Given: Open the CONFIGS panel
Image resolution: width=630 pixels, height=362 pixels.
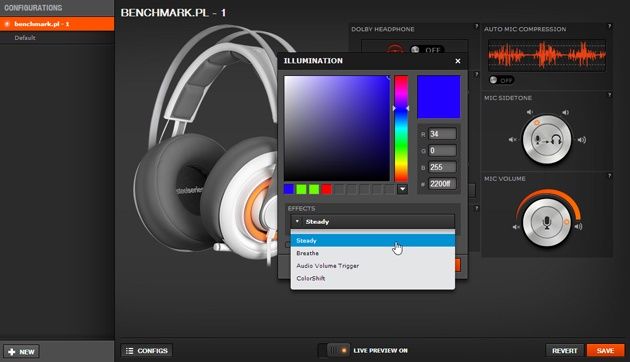Looking at the screenshot, I should tap(147, 351).
